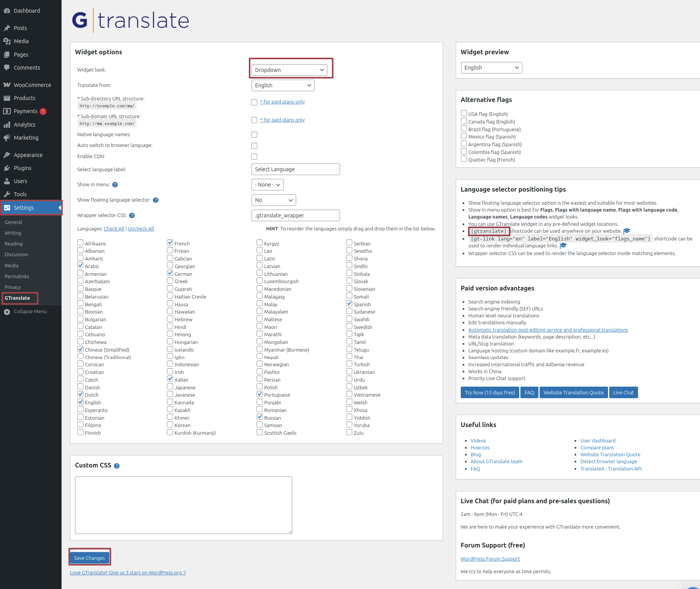Open Writing settings submenu item

(x=13, y=233)
